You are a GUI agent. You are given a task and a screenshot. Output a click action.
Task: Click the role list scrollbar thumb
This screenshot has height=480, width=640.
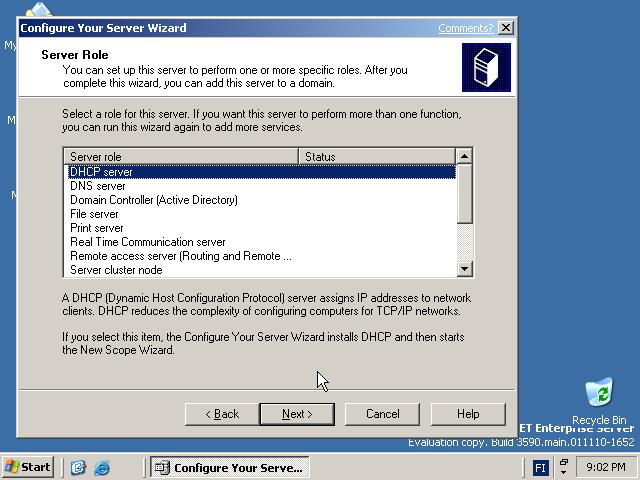(464, 194)
